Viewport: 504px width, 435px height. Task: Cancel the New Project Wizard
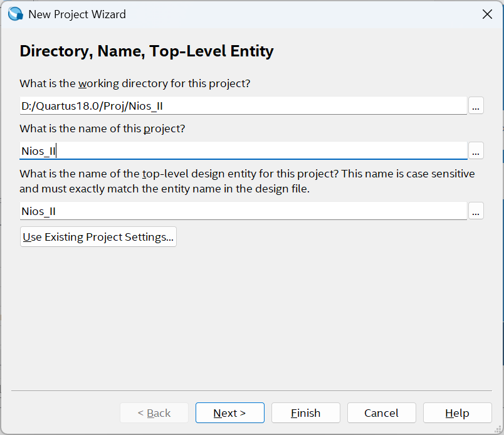[382, 413]
